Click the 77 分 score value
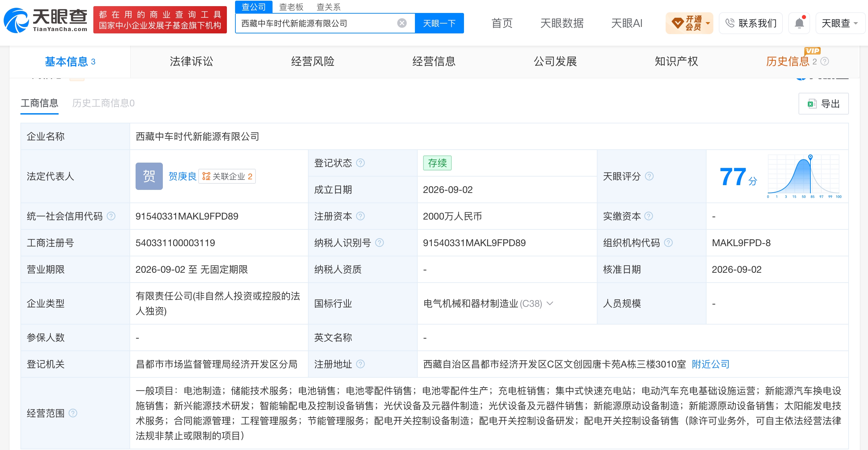Image resolution: width=868 pixels, height=450 pixels. pos(738,177)
